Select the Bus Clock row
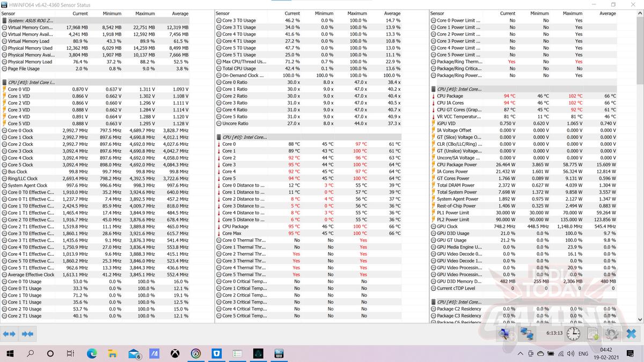 pyautogui.click(x=95, y=172)
